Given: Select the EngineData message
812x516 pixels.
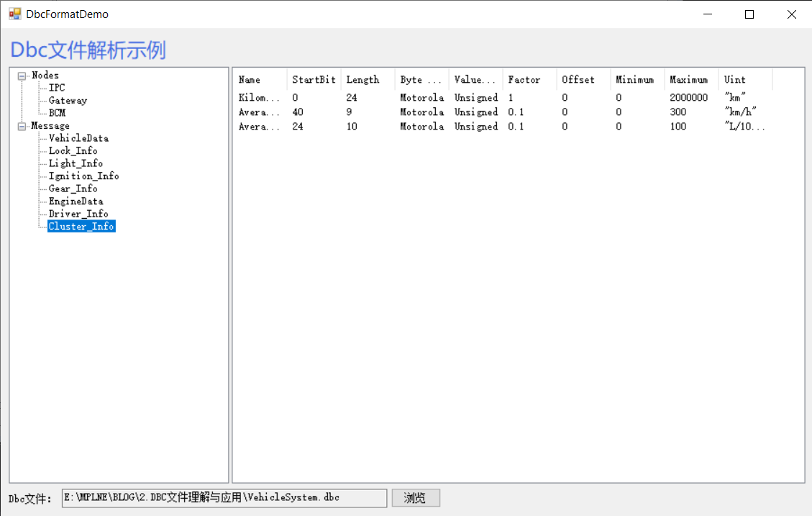Looking at the screenshot, I should click(x=74, y=201).
